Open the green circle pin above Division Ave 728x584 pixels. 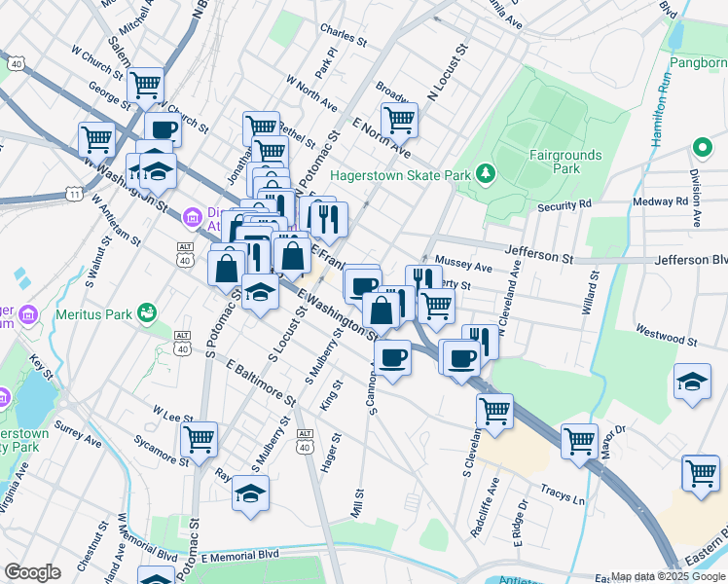703,149
